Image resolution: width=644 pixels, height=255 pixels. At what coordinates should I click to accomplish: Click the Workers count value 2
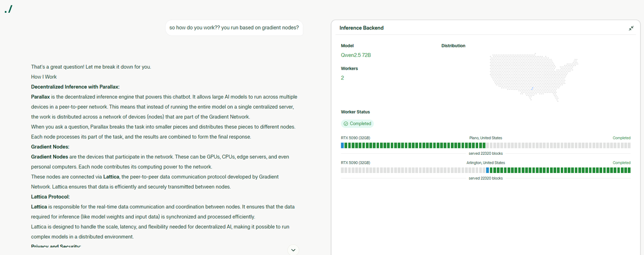tap(342, 78)
